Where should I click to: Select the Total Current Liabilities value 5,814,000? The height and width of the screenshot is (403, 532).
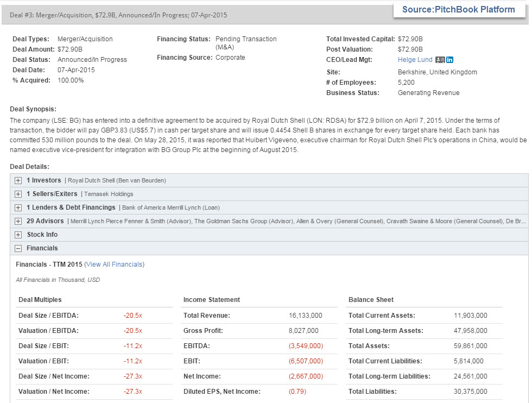tap(468, 361)
